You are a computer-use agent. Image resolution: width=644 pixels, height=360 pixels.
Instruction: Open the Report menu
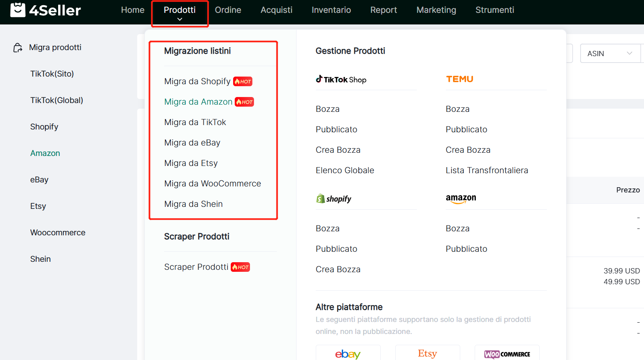[x=384, y=10]
